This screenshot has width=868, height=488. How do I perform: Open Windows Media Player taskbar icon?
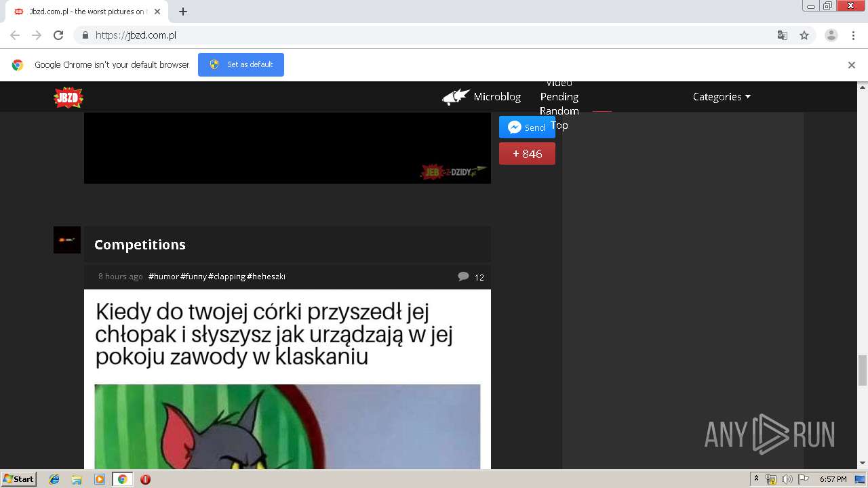pos(100,479)
